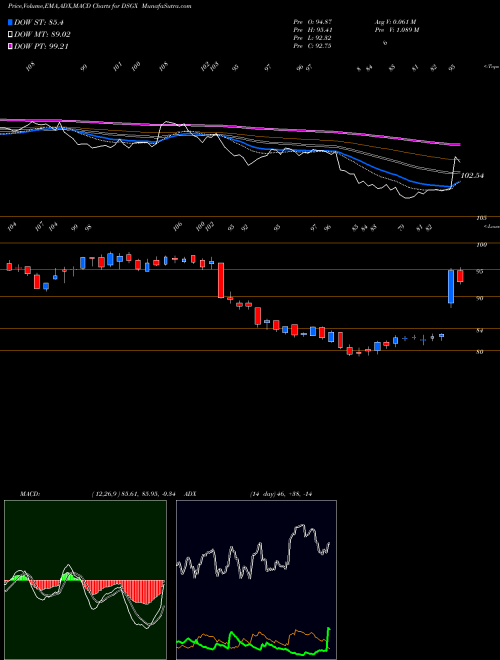The image size is (500, 660).
Task: Click the chart title for DSGX
Action: (99, 6)
